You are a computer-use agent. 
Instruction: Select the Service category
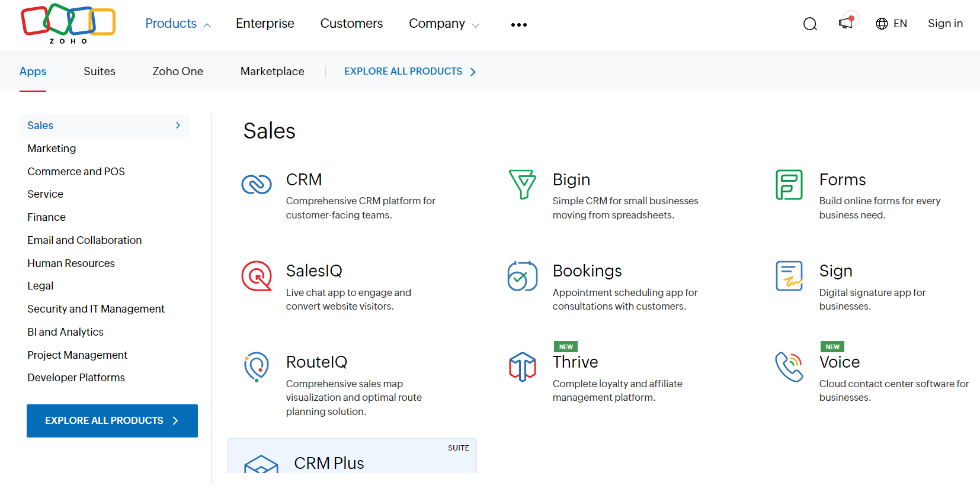45,194
